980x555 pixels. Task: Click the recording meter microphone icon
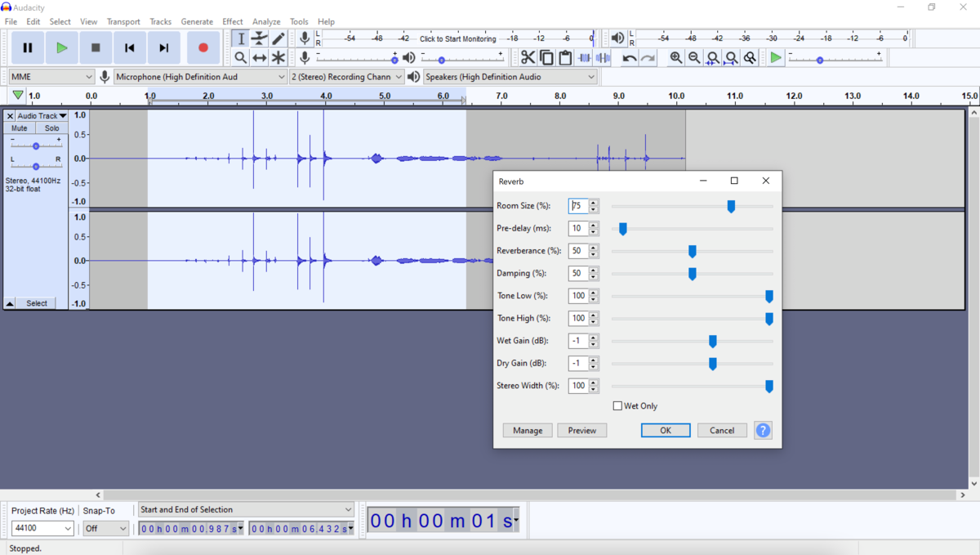305,38
